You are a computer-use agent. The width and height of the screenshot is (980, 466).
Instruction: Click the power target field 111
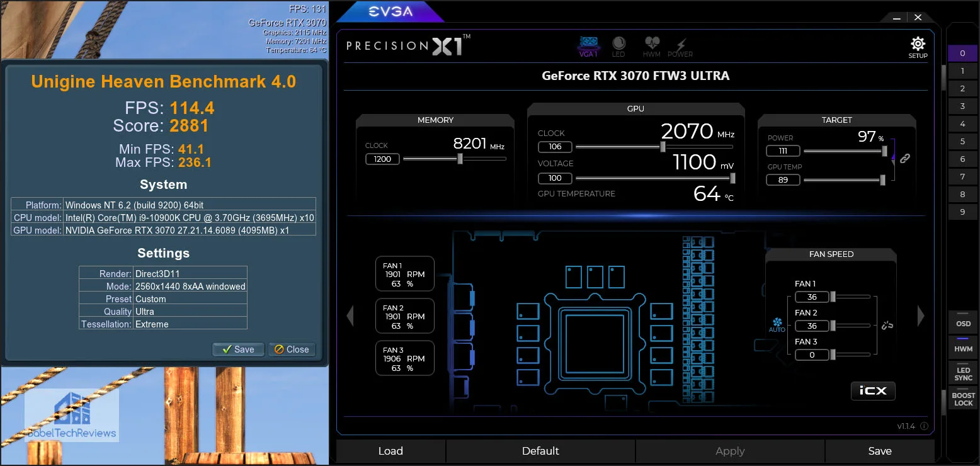(x=783, y=151)
